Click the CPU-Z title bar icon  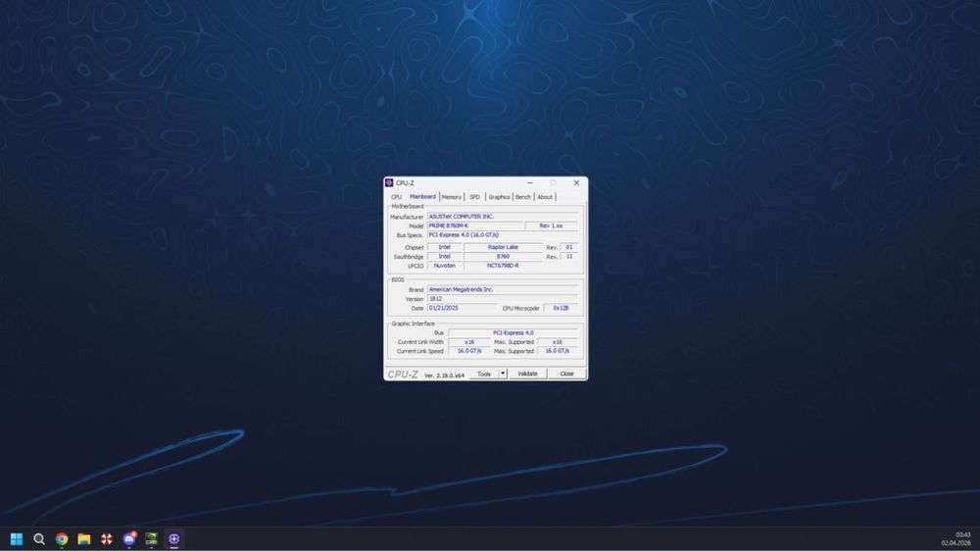click(389, 182)
